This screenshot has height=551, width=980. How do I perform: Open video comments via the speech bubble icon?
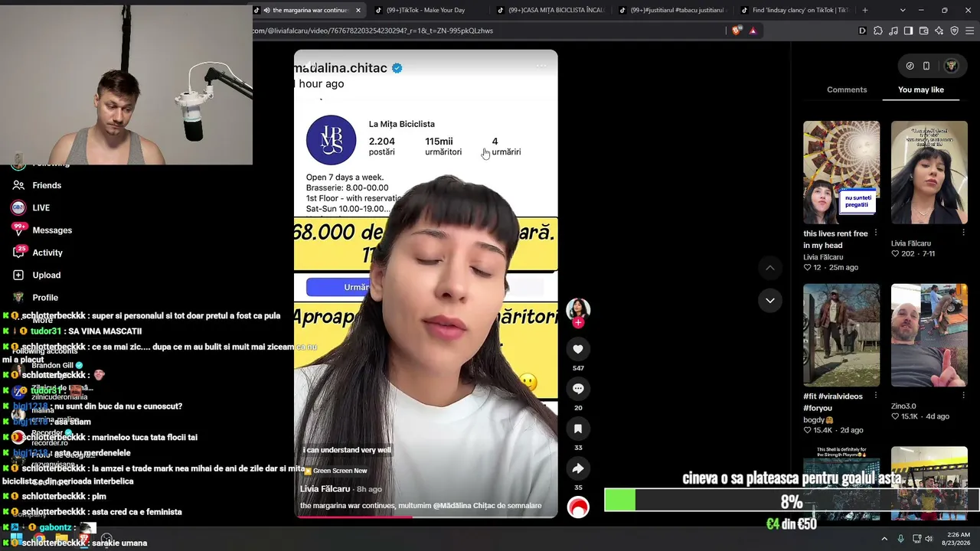point(578,389)
